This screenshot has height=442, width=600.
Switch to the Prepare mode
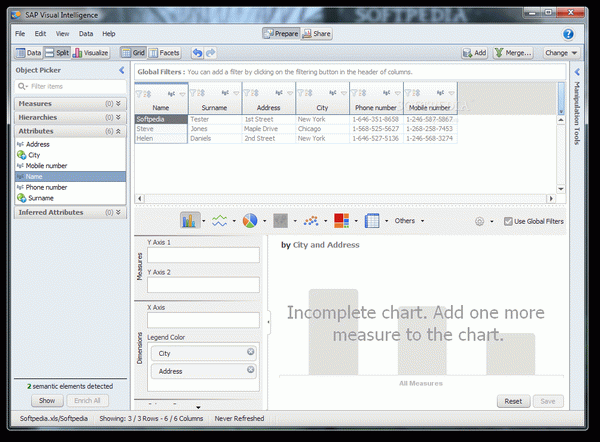pos(281,34)
